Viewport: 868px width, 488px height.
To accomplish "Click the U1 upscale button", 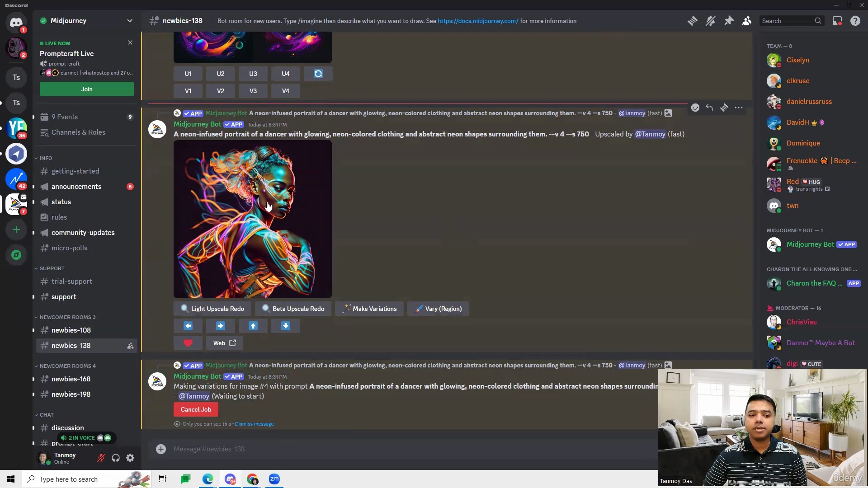I will 188,74.
